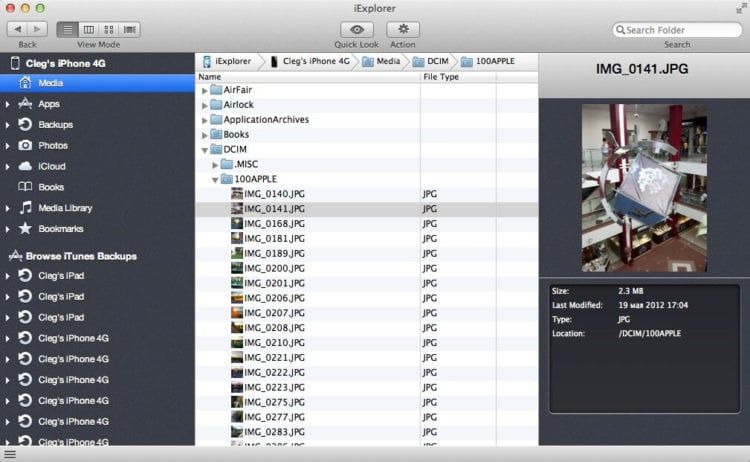
Task: Expand the Apps sidebar item
Action: [x=7, y=104]
